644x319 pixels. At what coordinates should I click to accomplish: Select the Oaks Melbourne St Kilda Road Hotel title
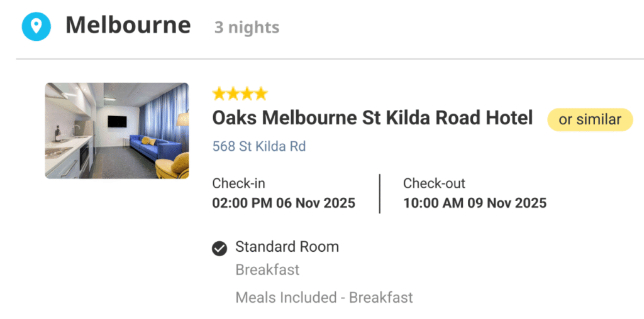click(372, 118)
